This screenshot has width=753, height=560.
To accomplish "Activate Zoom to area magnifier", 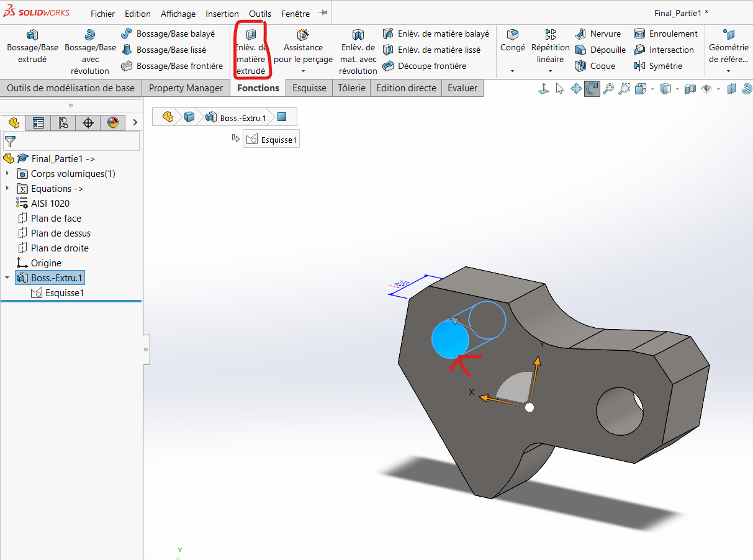I will 624,89.
